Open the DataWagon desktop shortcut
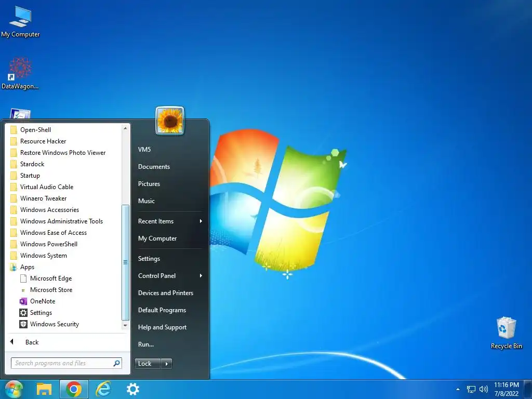 (20, 73)
